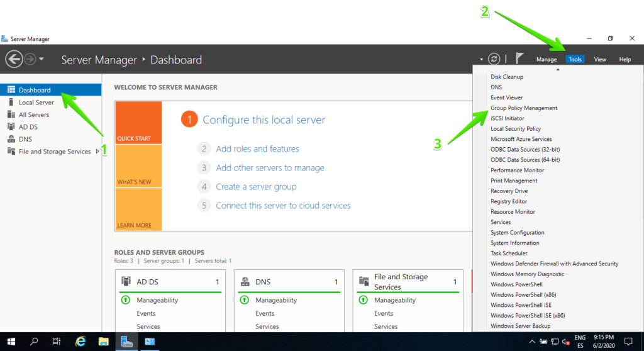
Task: Click the File and Storage Services tile icon
Action: tap(364, 281)
